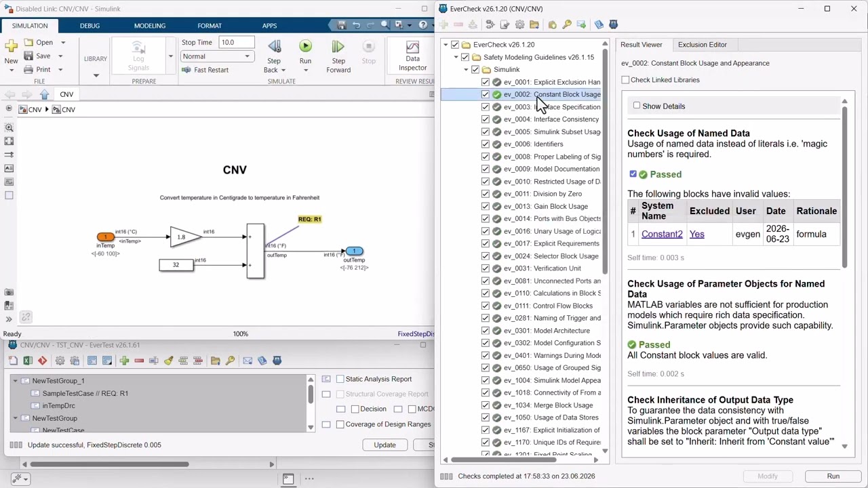Open the simulation mode Normal dropdown
Screen dimensions: 868x488
pyautogui.click(x=217, y=56)
